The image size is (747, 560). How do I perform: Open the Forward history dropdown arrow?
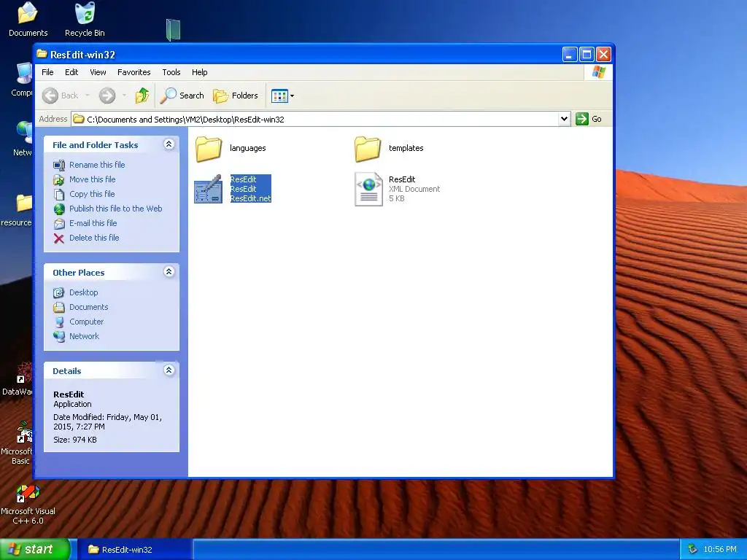124,96
